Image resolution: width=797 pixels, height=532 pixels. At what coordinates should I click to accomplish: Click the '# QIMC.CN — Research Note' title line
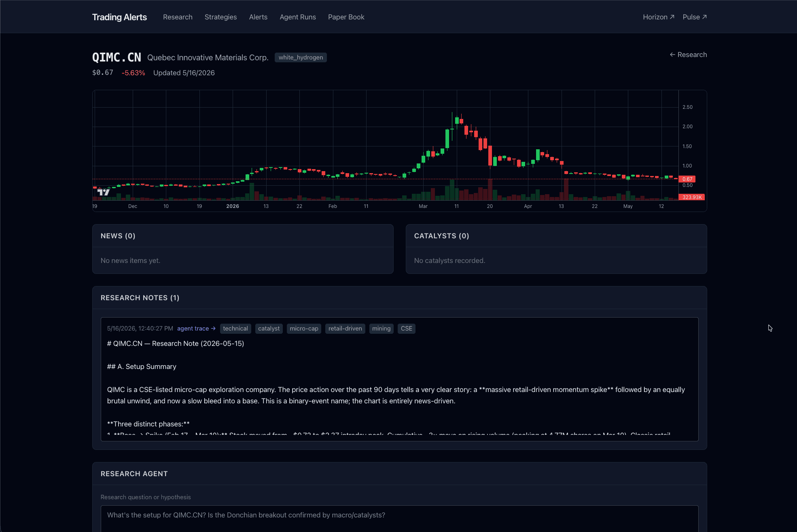(x=176, y=343)
